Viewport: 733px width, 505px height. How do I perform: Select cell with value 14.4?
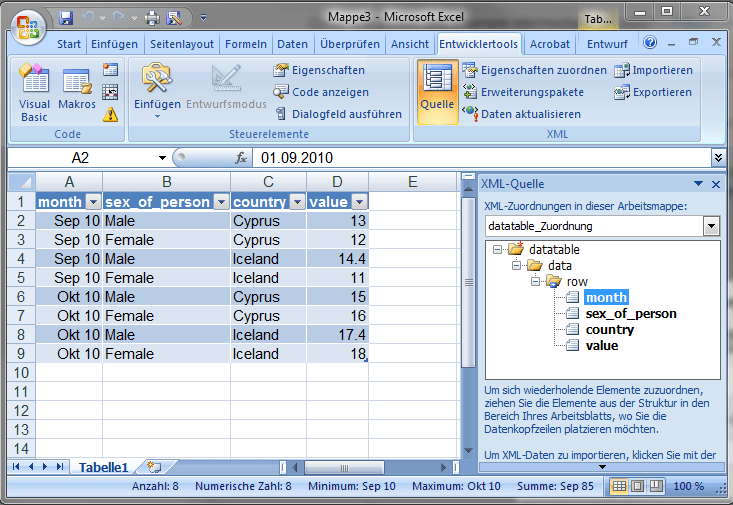(338, 259)
